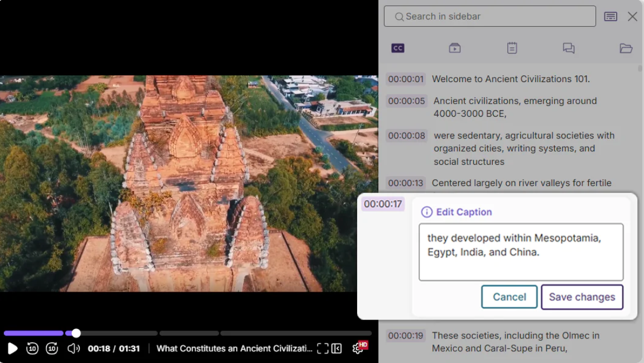Screen dimensions: 644x363
Task: Click inside the caption edit text box
Action: [521, 252]
